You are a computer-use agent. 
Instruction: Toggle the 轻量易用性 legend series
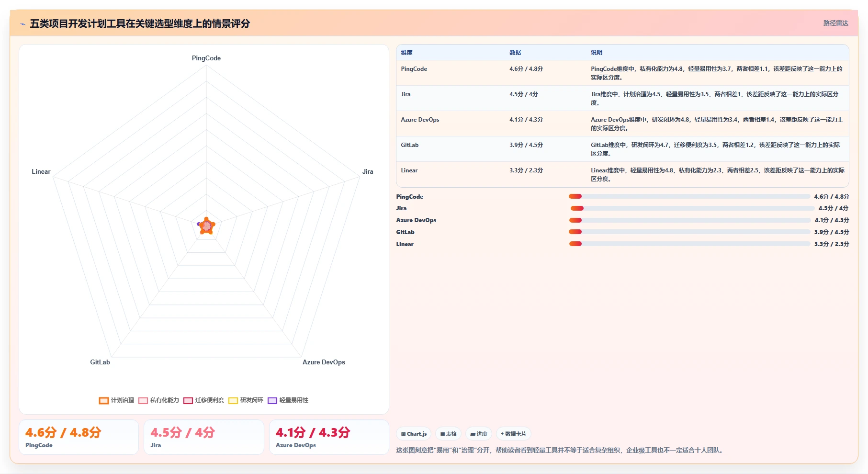(288, 400)
